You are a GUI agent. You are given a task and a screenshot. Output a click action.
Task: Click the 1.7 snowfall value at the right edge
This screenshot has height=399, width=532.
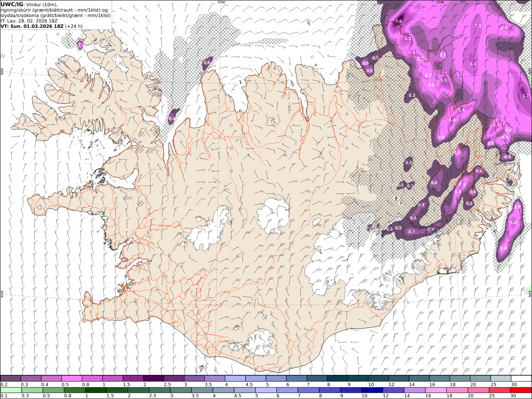point(526,96)
